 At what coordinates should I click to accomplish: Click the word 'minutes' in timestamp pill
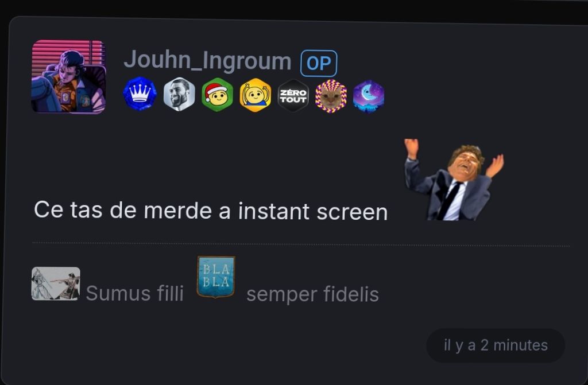(x=520, y=345)
